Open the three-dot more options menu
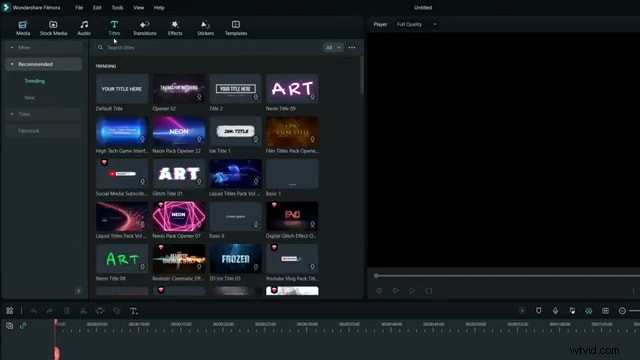The width and height of the screenshot is (640, 360). click(352, 47)
